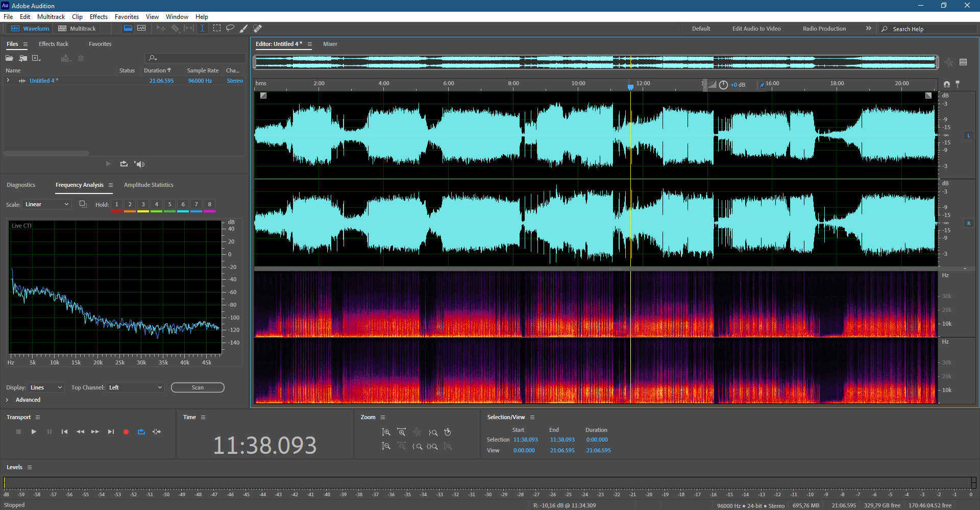Click the Scan button
Image resolution: width=980 pixels, height=510 pixels.
198,387
